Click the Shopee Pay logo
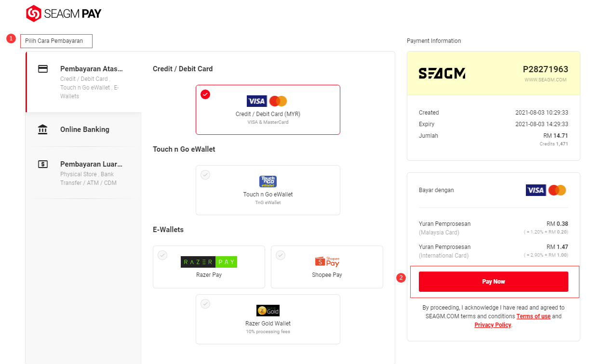This screenshot has height=364, width=603. [327, 261]
